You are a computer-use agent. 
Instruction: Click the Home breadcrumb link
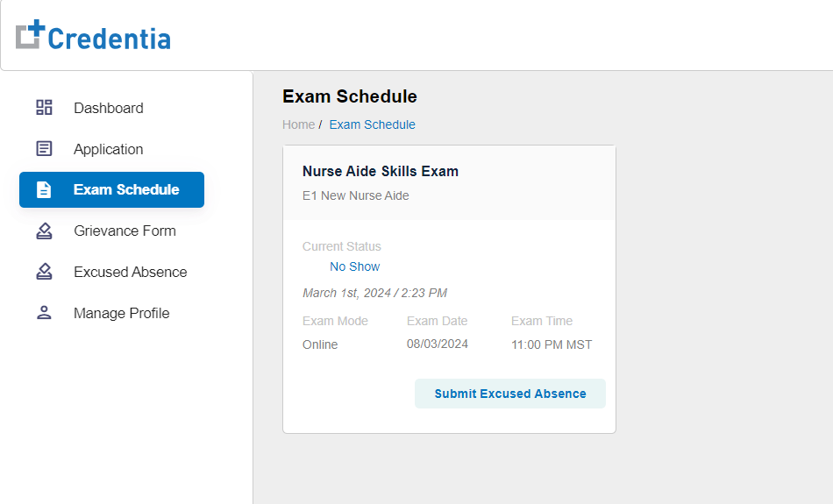[298, 124]
